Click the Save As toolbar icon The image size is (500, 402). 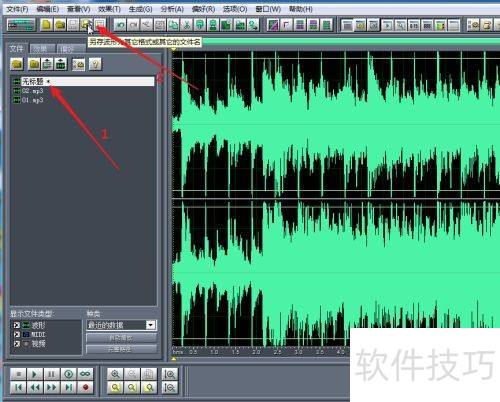pyautogui.click(x=86, y=25)
